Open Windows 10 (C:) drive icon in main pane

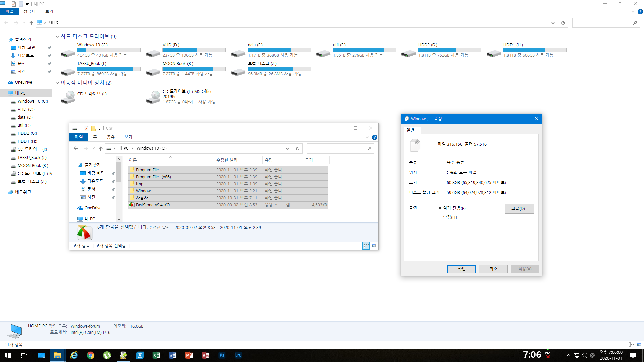pyautogui.click(x=68, y=53)
